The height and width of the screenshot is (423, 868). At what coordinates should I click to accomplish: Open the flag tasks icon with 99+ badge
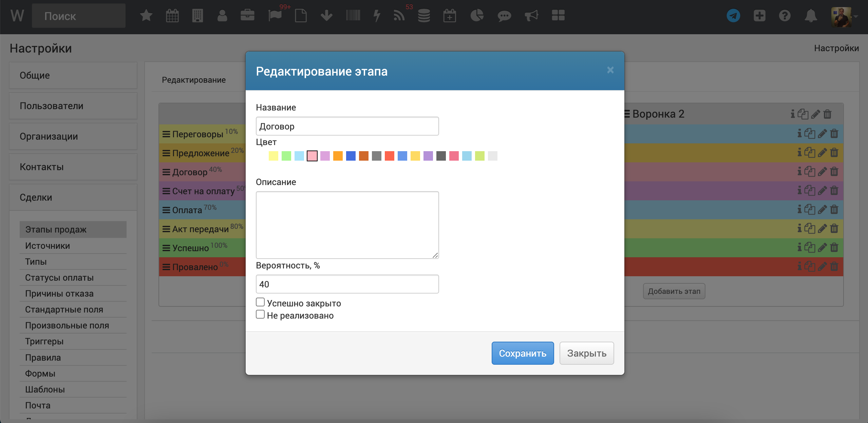(x=275, y=16)
